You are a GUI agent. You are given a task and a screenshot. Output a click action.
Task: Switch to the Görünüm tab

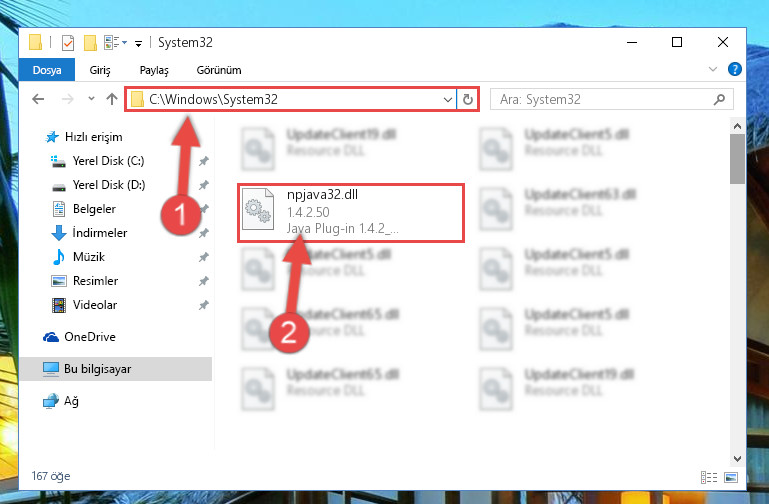(x=219, y=70)
